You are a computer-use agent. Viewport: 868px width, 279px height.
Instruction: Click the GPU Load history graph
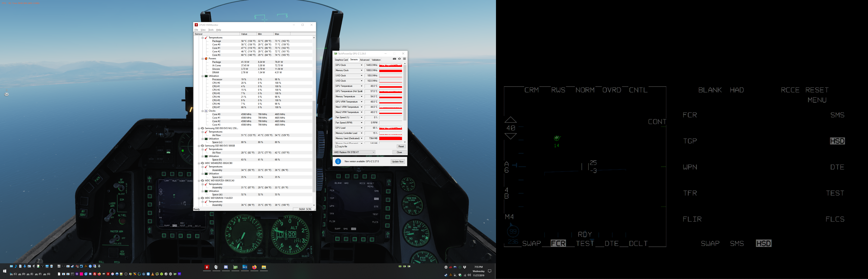point(391,128)
